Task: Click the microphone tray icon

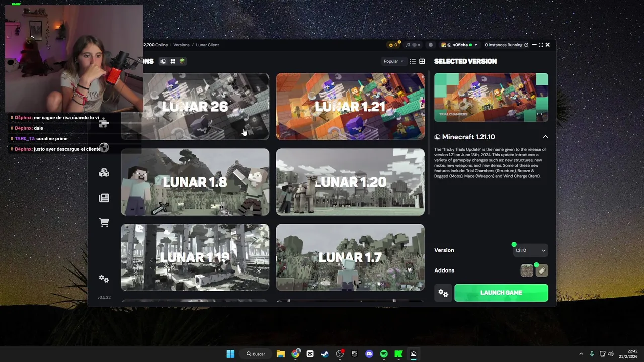Action: (592, 354)
